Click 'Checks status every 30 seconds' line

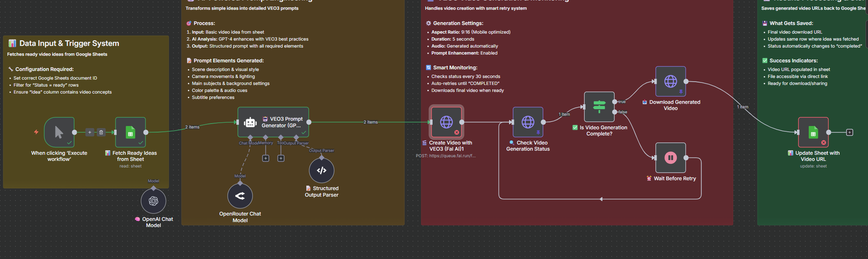pyautogui.click(x=465, y=76)
